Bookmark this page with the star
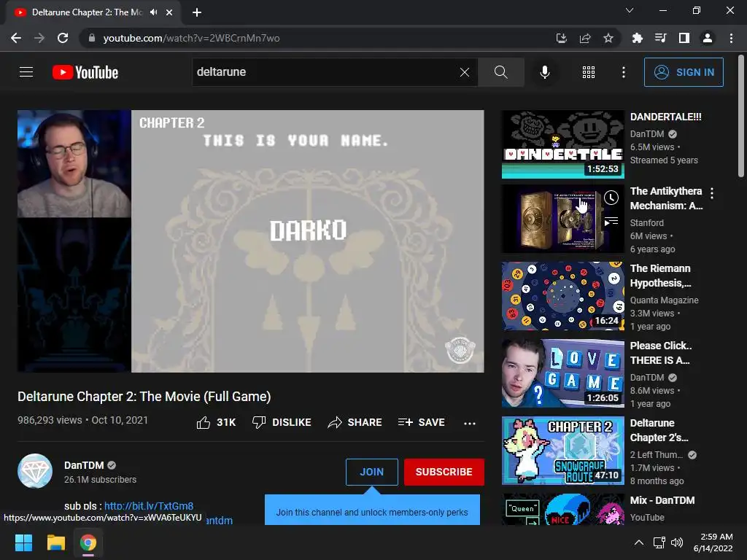 point(608,38)
